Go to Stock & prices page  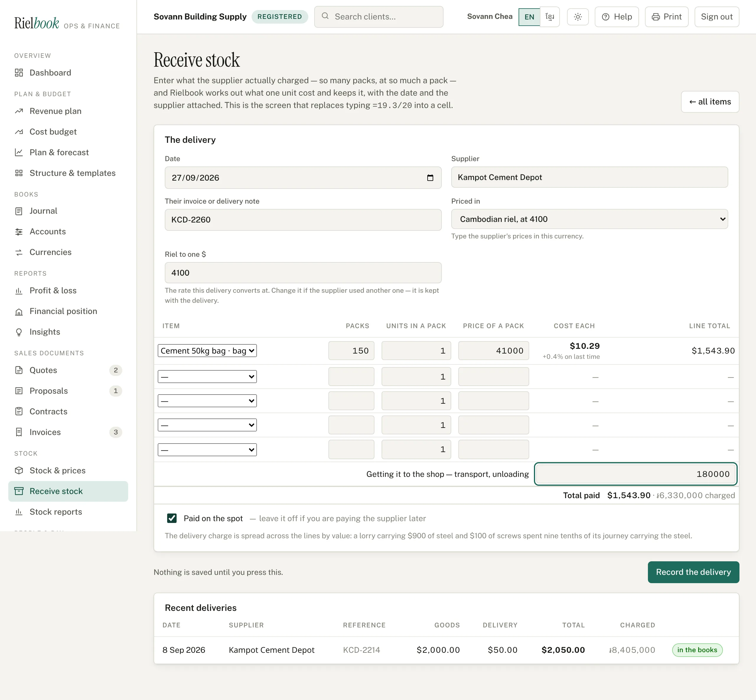point(68,470)
